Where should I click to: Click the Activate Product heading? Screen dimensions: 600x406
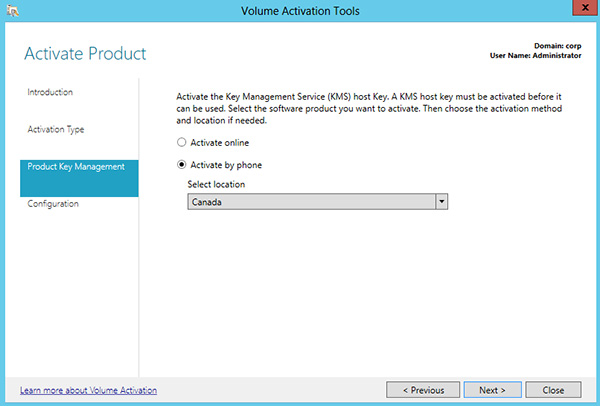click(85, 53)
